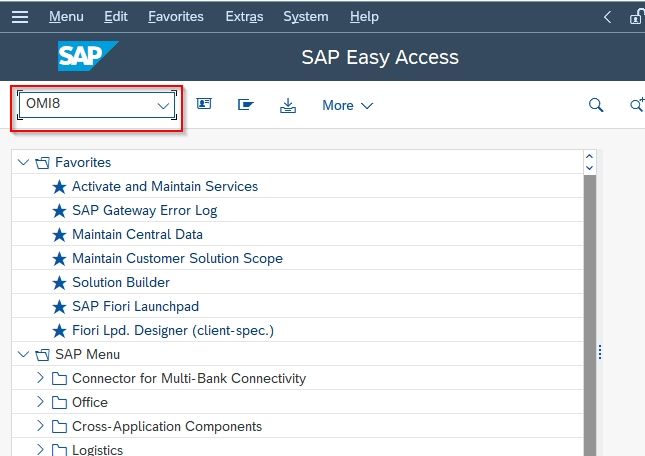Click the OMI8 transaction code field
Viewport: 645px width, 456px height.
[97, 105]
